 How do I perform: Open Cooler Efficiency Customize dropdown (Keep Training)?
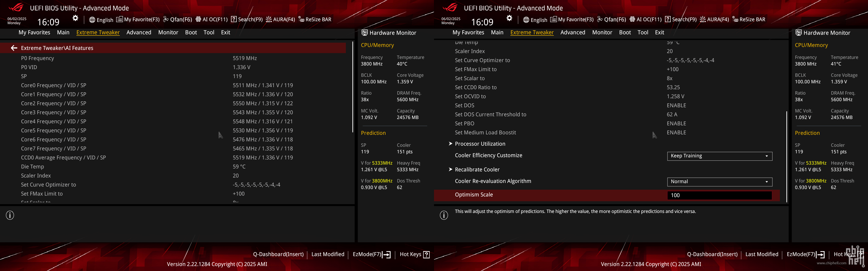tap(720, 156)
